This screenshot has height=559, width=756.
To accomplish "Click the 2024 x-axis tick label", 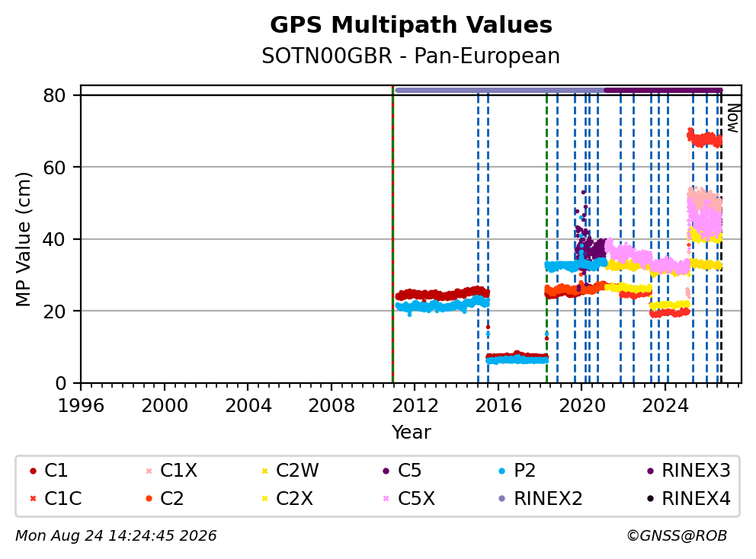I will tap(665, 406).
